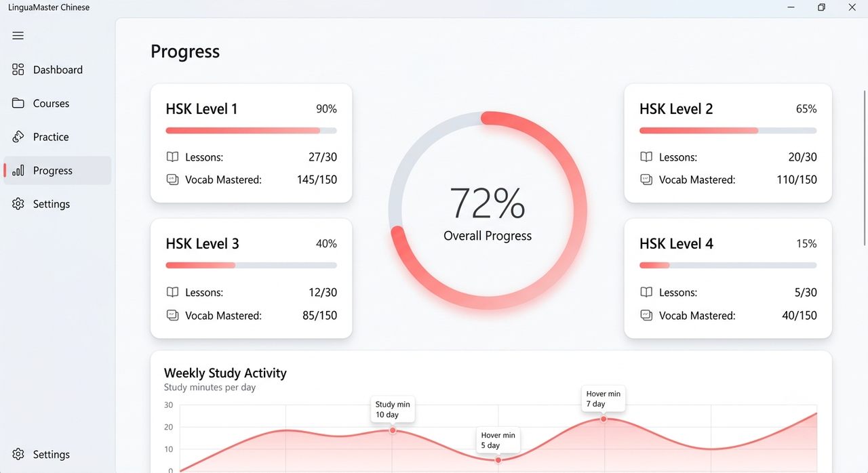The height and width of the screenshot is (473, 868).
Task: Click the HSK Level 2 card title
Action: tap(676, 108)
